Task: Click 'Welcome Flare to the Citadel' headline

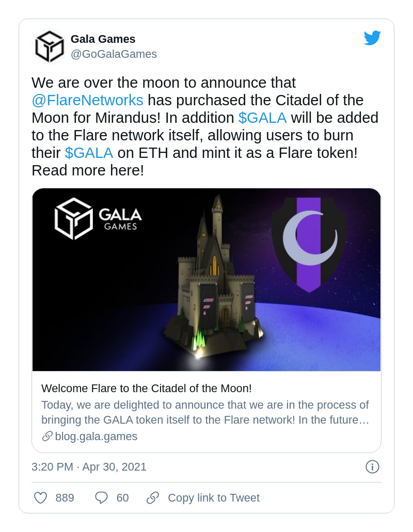Action: (x=146, y=389)
